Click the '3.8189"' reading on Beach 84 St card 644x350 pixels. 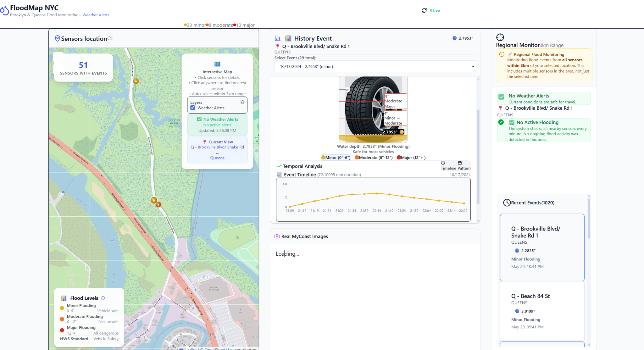[x=528, y=311]
